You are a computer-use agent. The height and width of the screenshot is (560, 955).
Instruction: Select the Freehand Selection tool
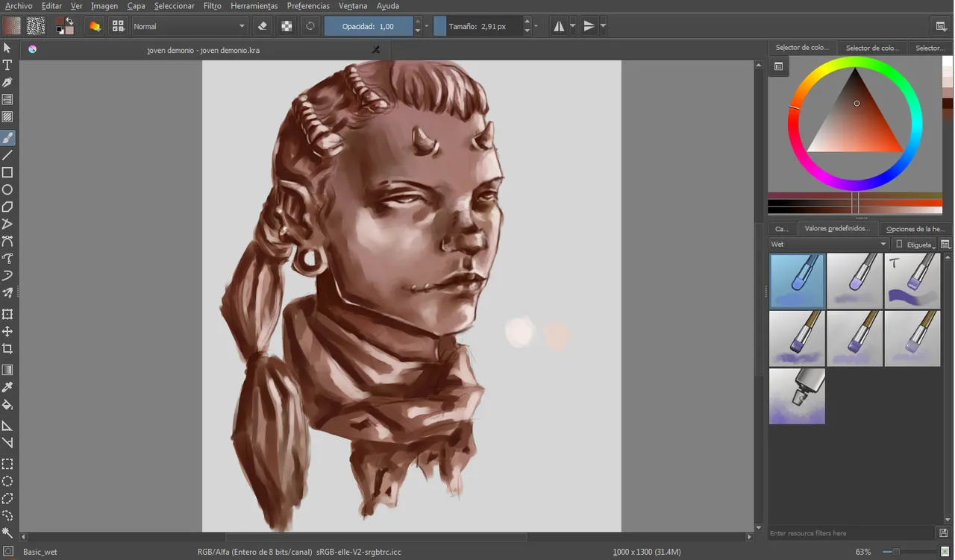(7, 515)
